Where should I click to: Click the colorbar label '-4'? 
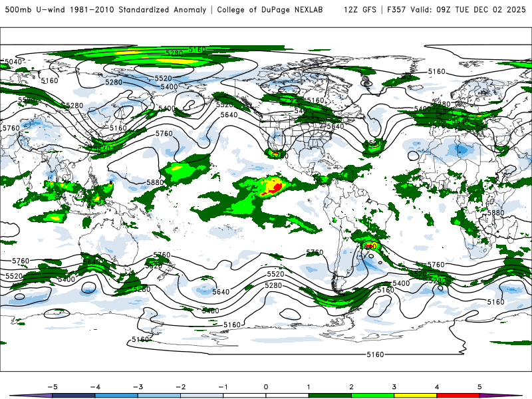point(95,387)
